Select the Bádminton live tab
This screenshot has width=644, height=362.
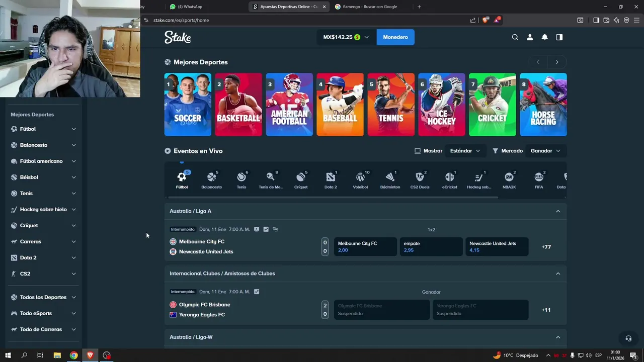point(390,180)
